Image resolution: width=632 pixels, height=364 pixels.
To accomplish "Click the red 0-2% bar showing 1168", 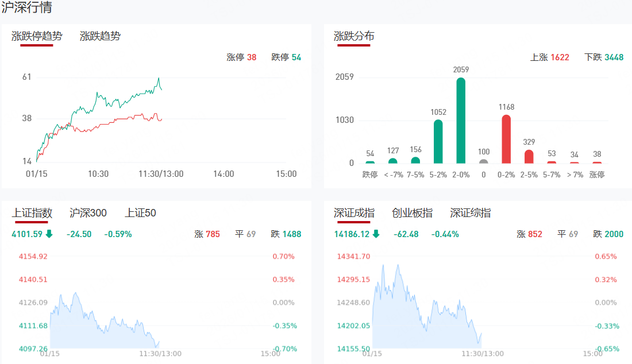I will tap(506, 139).
